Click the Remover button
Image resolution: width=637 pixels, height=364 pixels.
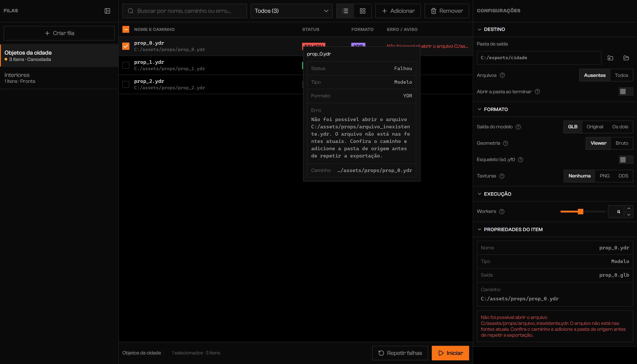click(447, 11)
